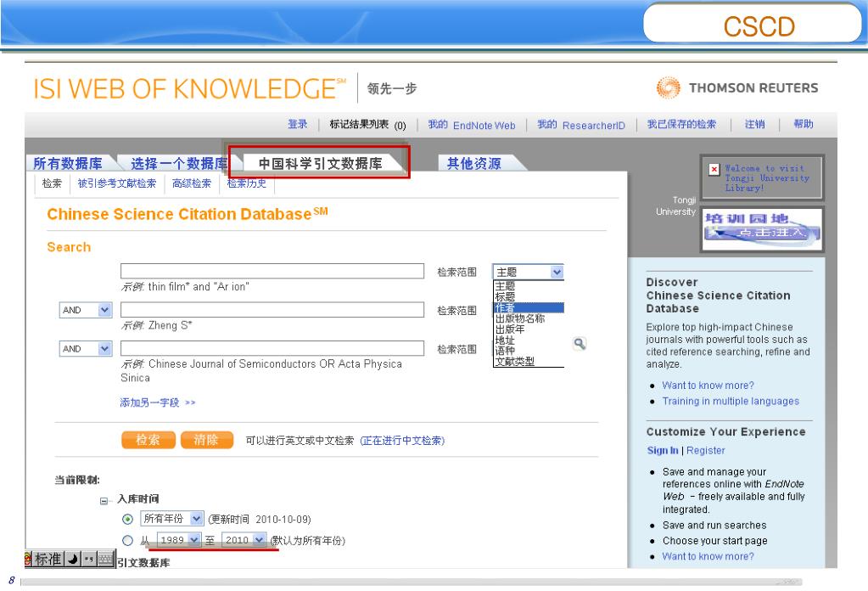868x591 pixels.
Task: Click the 正在进行中文检索 link
Action: (402, 441)
